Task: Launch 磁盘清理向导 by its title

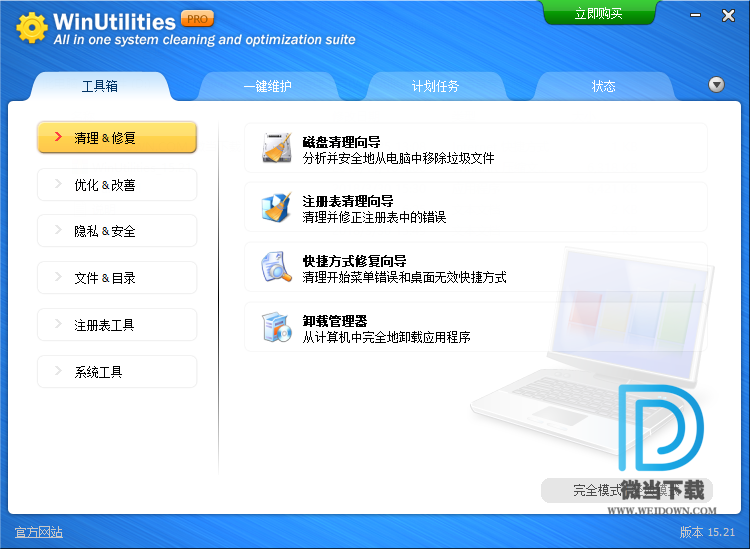Action: 342,142
